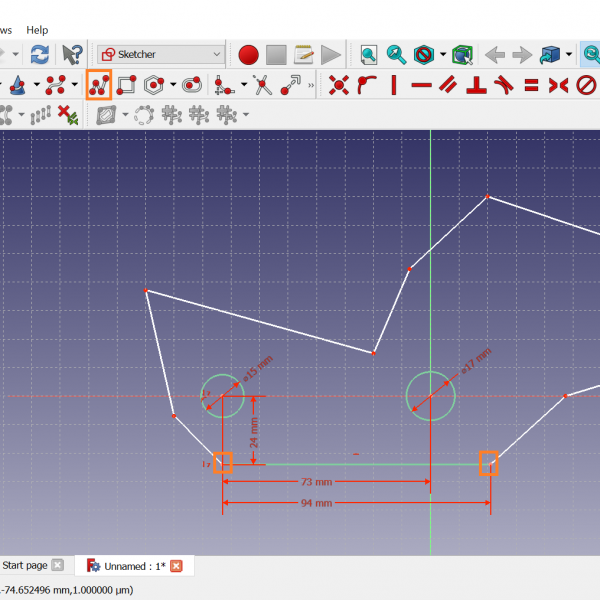Toggle the What's This help pointer
The height and width of the screenshot is (600, 600).
[x=72, y=54]
